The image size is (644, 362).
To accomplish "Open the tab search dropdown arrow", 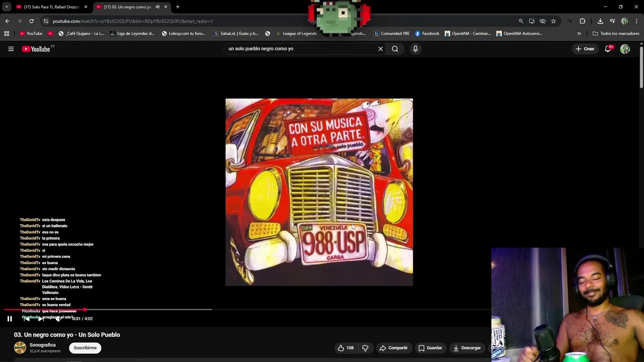I will 7,7.
